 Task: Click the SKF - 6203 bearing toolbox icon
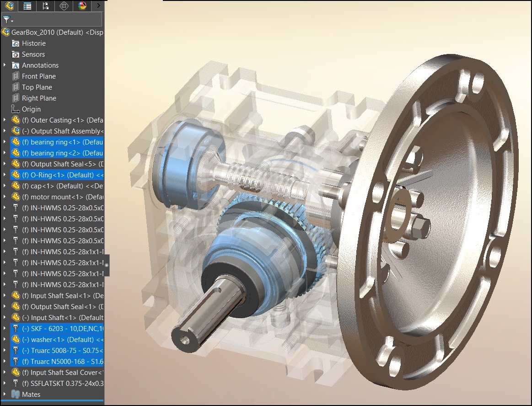(16, 329)
